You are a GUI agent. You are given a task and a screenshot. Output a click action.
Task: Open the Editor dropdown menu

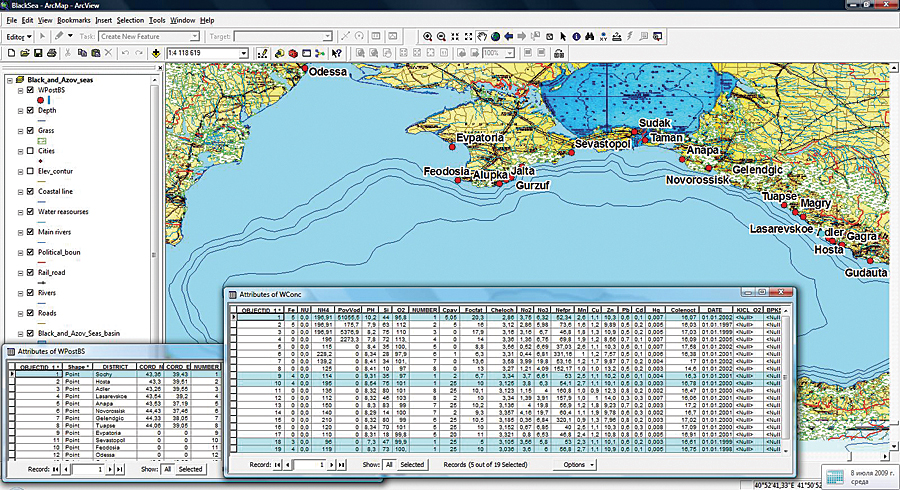[22, 37]
